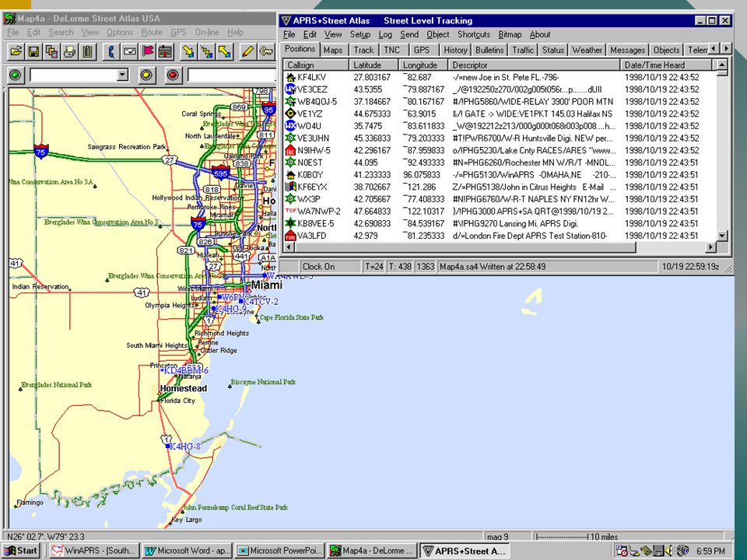Open the Route menu in Street Atlas
Viewport: 747px width, 560px height.
point(152,33)
